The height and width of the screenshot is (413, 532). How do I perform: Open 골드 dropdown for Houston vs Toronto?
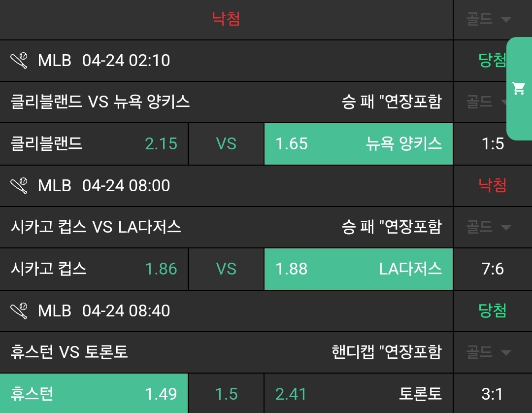pyautogui.click(x=489, y=352)
